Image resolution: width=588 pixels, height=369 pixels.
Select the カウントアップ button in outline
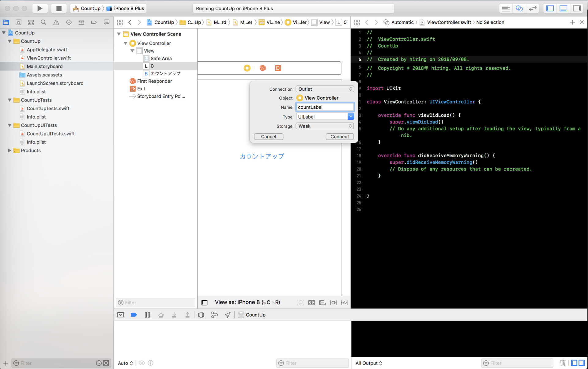(x=165, y=74)
